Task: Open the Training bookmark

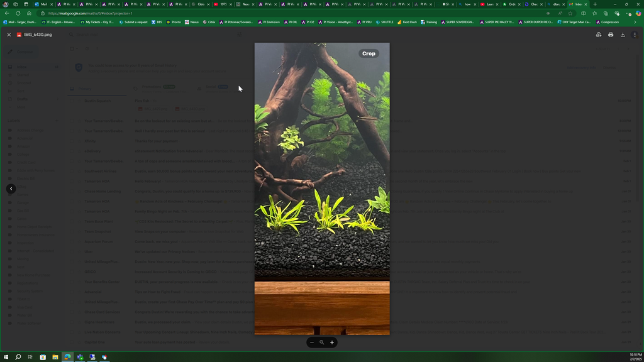Action: tap(428, 22)
